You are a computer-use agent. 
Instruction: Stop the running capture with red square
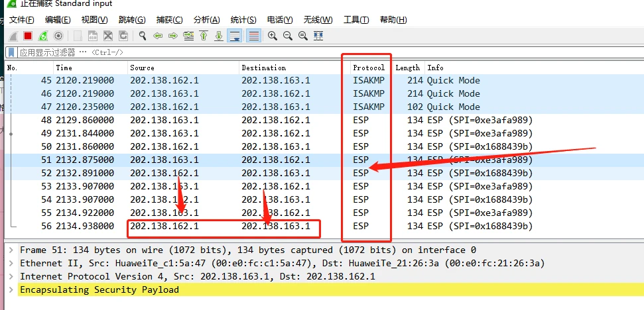coord(28,36)
